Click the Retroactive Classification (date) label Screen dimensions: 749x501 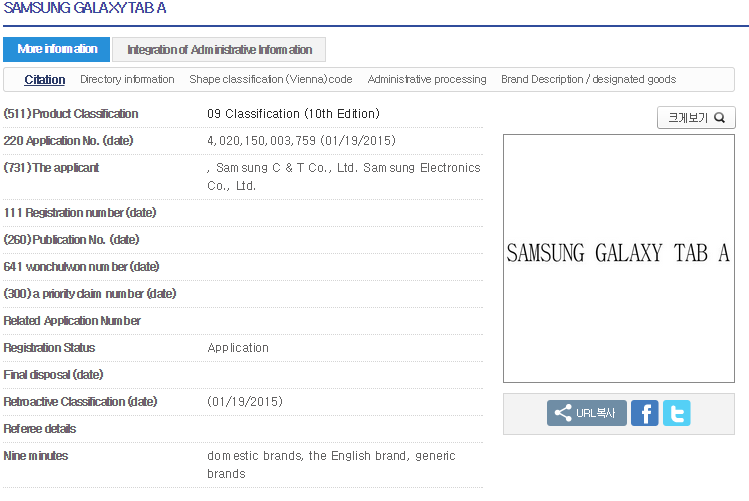[80, 402]
